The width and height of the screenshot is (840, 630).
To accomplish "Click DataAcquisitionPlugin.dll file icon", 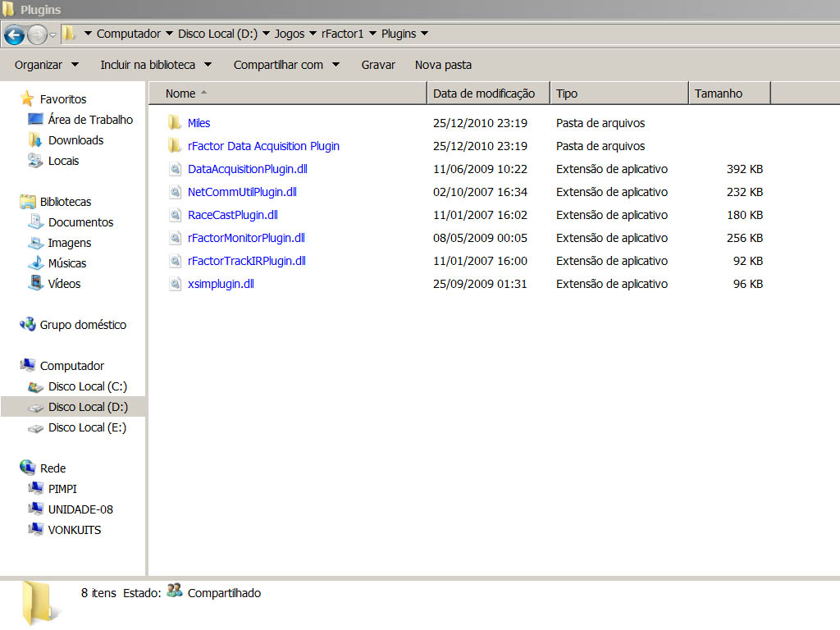I will coord(175,169).
